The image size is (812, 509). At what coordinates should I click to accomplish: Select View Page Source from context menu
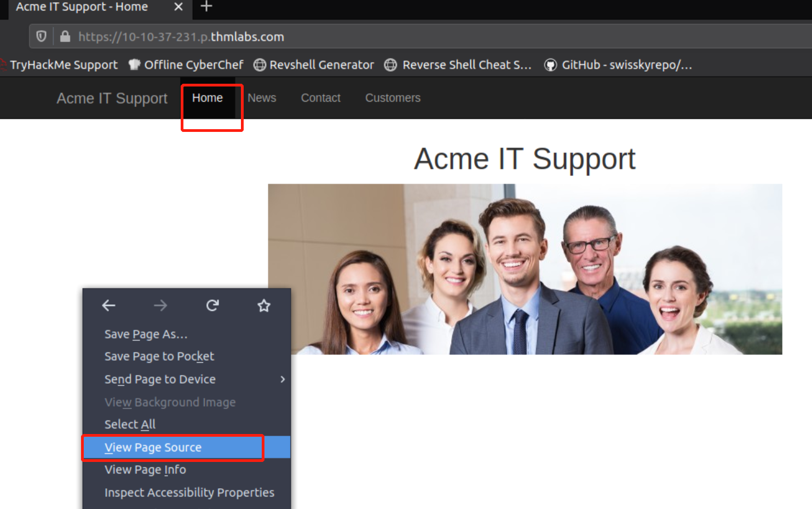point(153,447)
